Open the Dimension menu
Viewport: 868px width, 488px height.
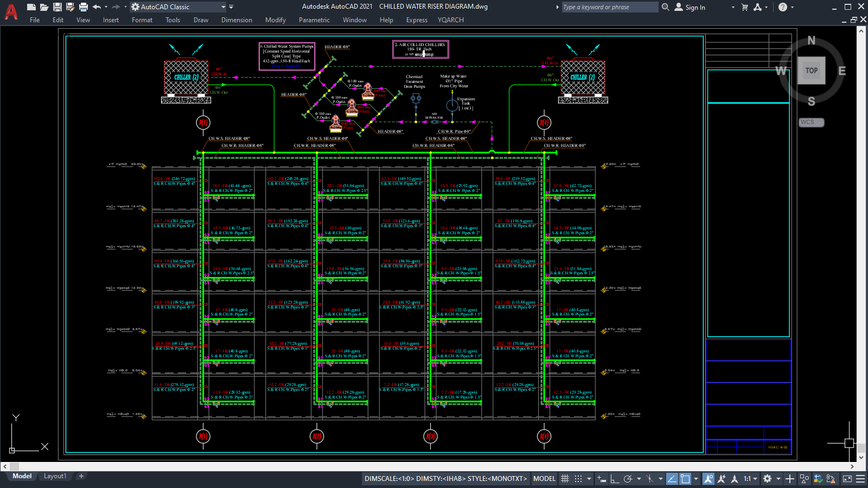[237, 20]
